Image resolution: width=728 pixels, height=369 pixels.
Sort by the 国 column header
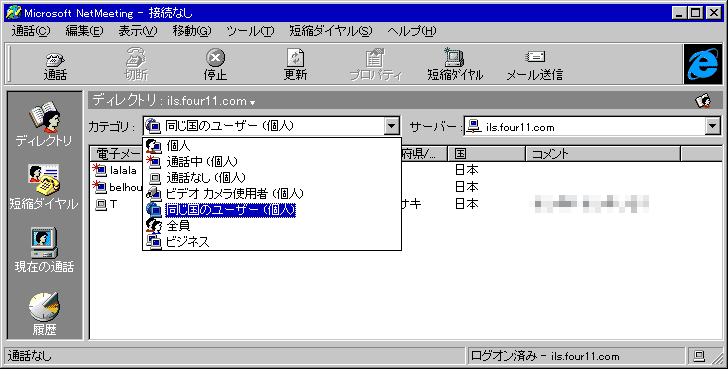[x=487, y=154]
